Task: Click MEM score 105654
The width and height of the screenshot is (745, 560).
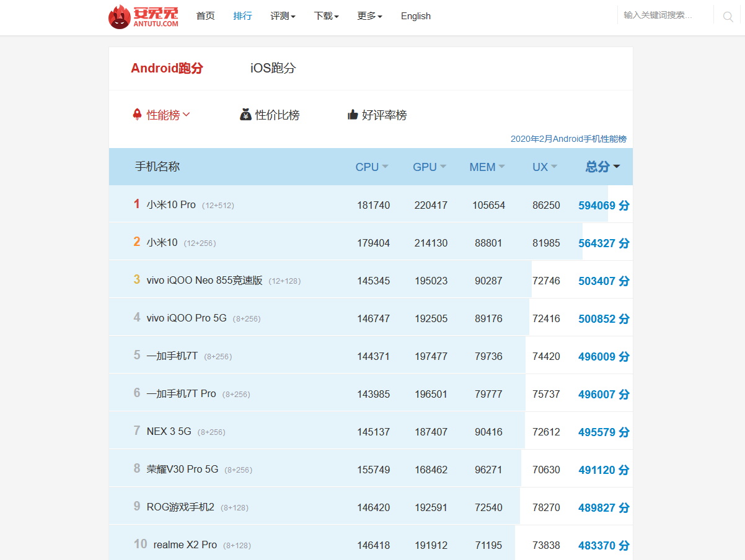Action: [x=488, y=205]
